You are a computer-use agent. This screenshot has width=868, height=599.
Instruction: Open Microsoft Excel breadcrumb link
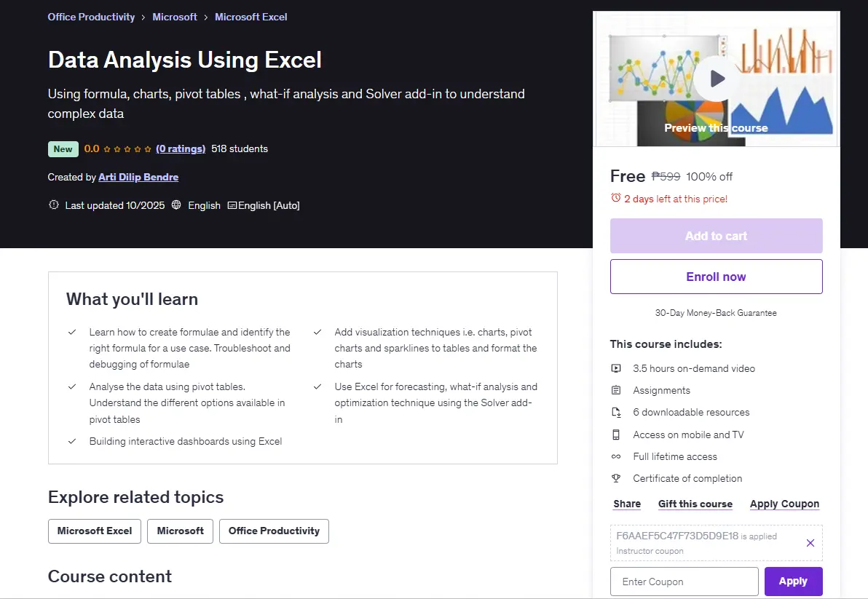tap(250, 17)
